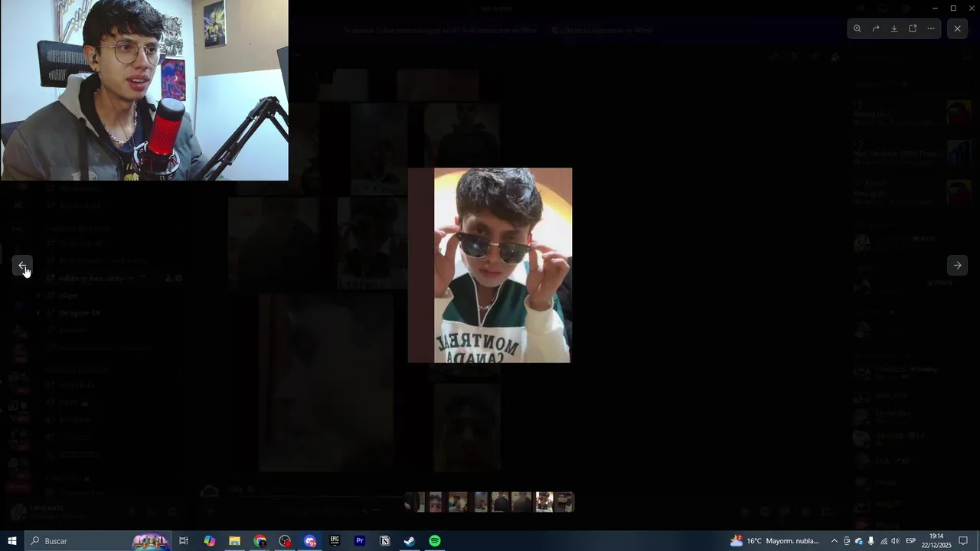This screenshot has height=551, width=980.
Task: Open Task View on the taskbar
Action: [184, 541]
